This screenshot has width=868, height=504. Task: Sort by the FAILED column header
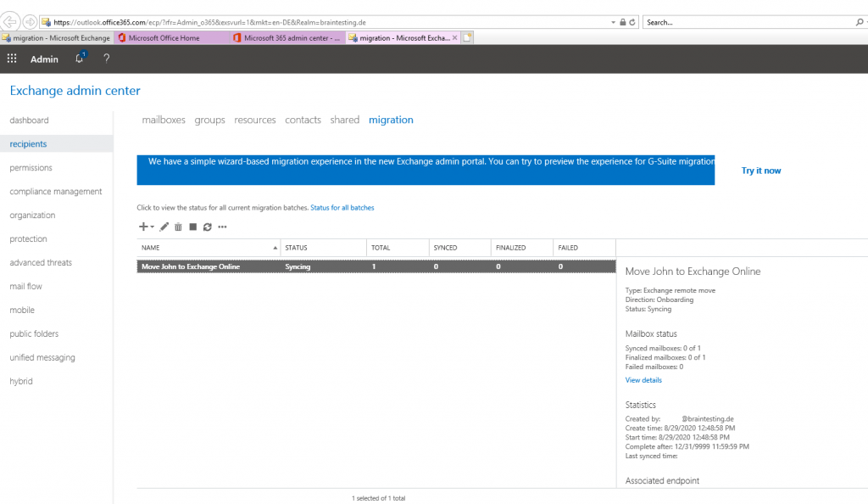pyautogui.click(x=584, y=248)
